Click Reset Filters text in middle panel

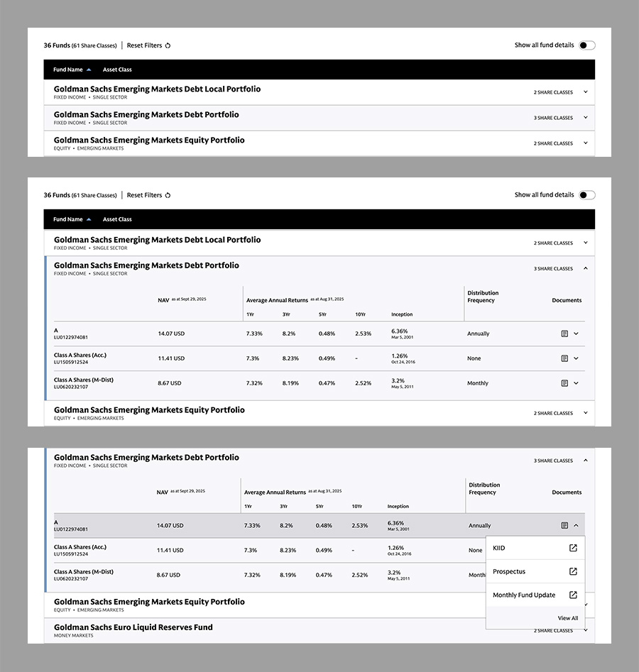coord(144,195)
